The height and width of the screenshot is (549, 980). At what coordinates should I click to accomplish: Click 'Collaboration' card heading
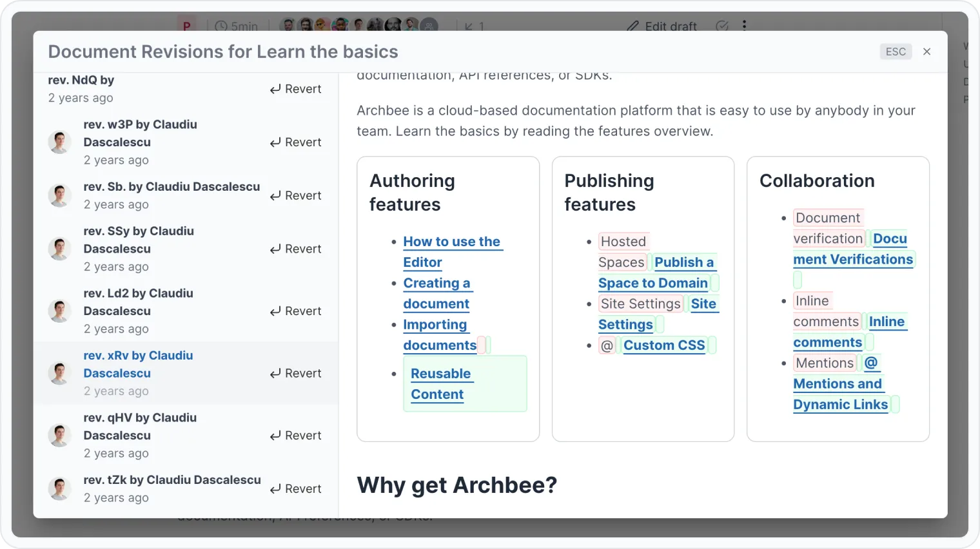tap(817, 181)
